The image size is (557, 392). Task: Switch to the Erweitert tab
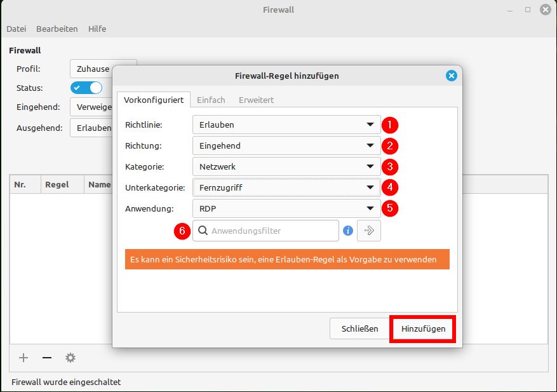click(x=256, y=100)
